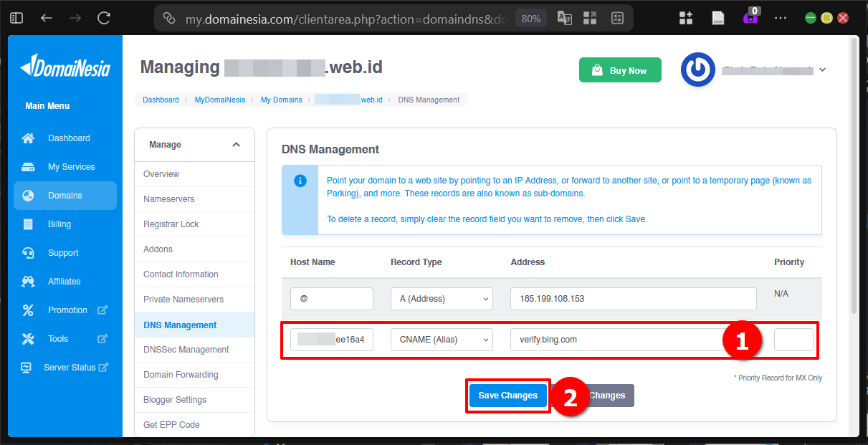Click the Save Changes button
Image resolution: width=868 pixels, height=445 pixels.
[507, 395]
